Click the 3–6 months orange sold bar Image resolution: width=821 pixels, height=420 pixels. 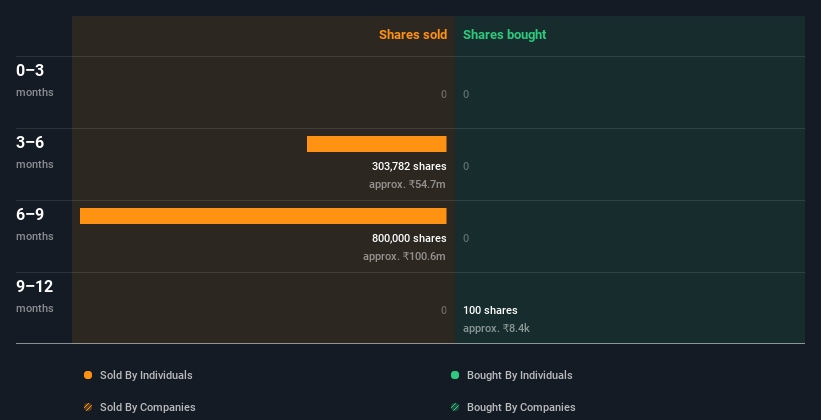click(x=376, y=144)
